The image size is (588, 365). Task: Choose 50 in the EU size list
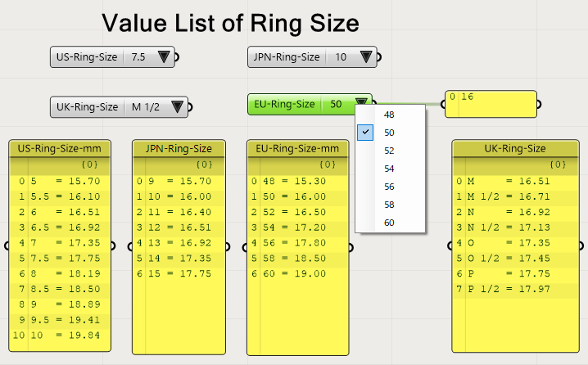click(389, 133)
